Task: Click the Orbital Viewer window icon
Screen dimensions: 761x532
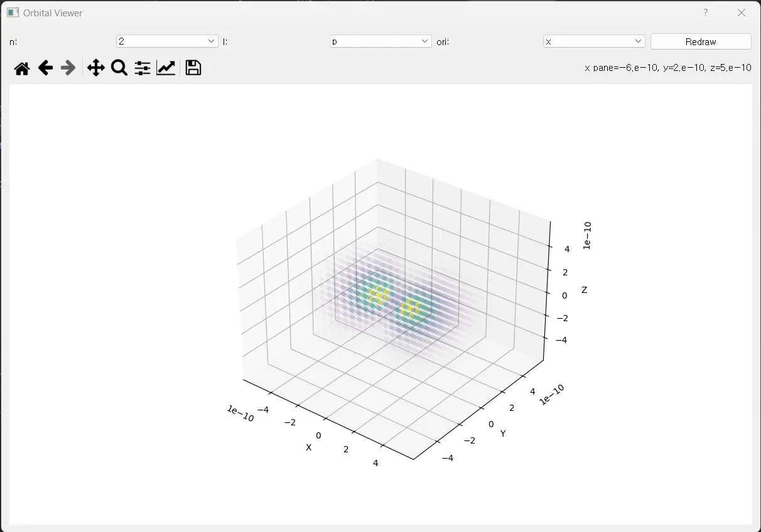Action: [x=13, y=13]
